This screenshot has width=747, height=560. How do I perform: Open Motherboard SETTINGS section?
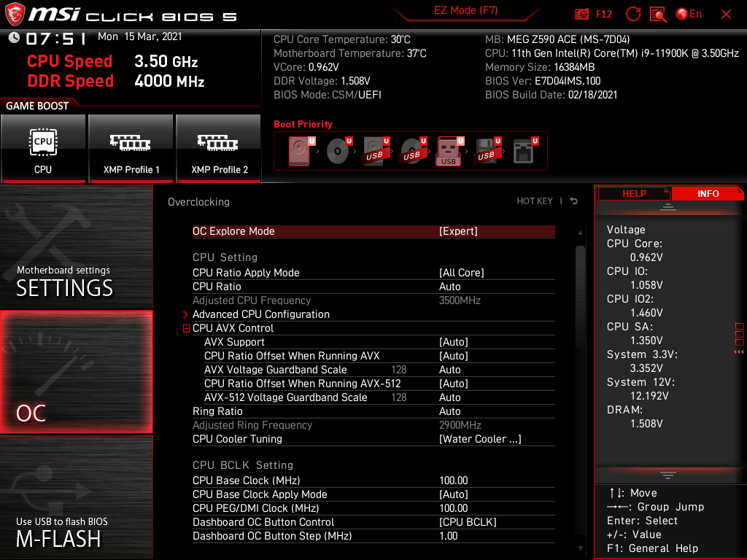click(x=76, y=246)
